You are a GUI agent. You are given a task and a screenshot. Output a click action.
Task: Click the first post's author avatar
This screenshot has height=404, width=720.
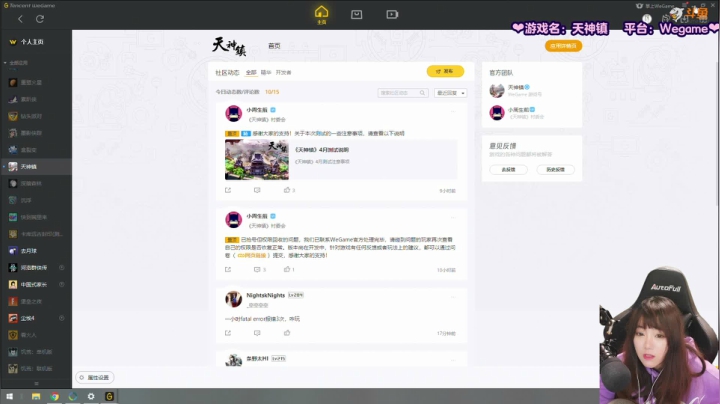[233, 113]
